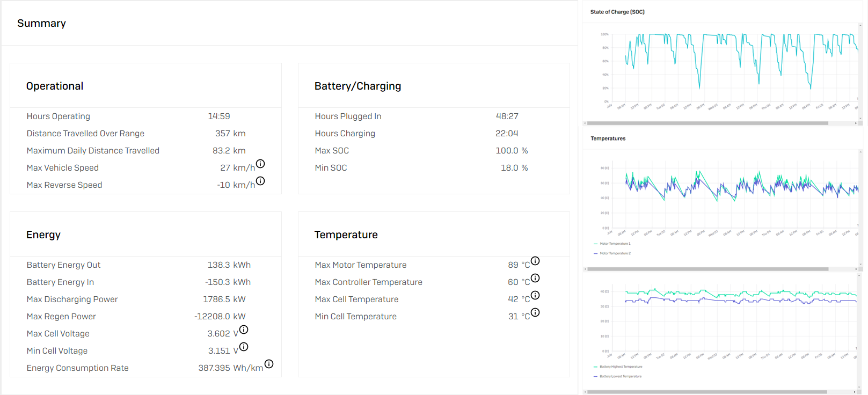Viewport: 868px width, 395px height.
Task: Click Max SOC value 100.0 %
Action: [x=512, y=151]
